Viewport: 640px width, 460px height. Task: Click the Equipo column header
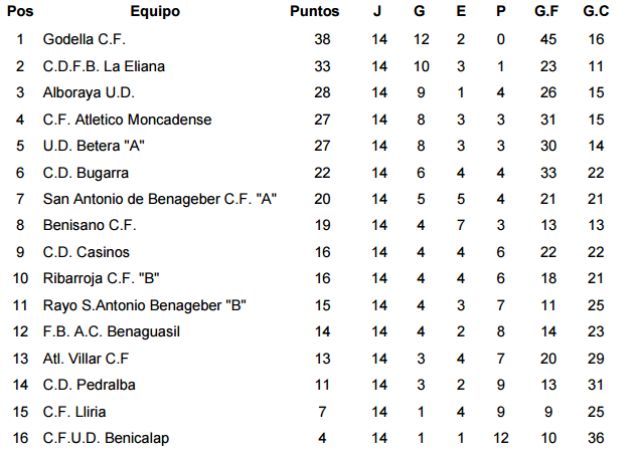coord(155,12)
